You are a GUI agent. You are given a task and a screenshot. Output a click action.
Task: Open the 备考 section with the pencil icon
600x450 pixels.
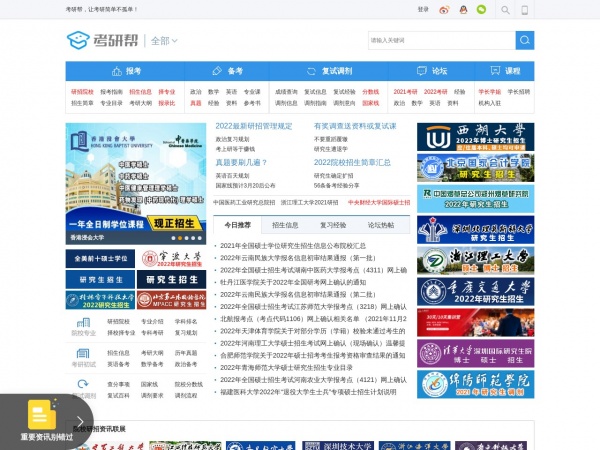[227, 71]
